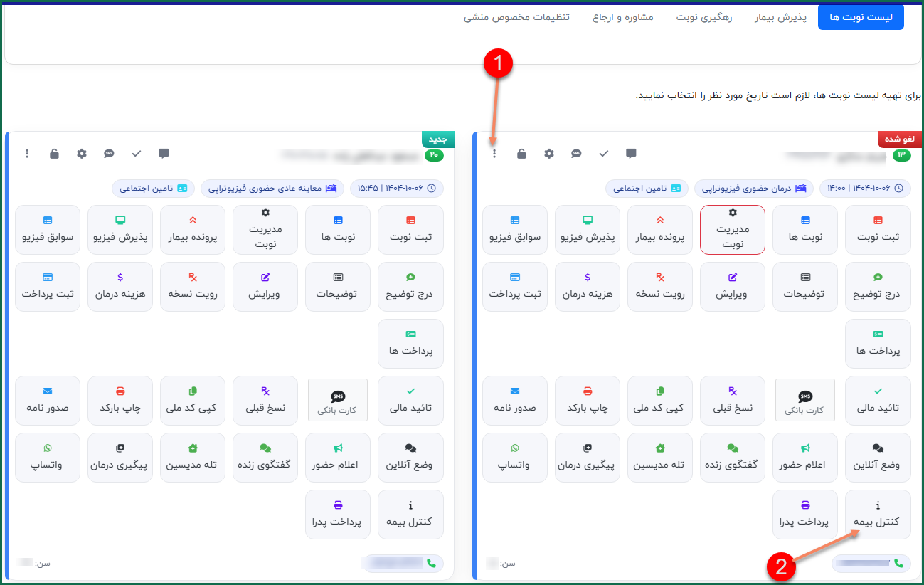Open the comment bubble icon on the new card header
Image resolution: width=924 pixels, height=585 pixels.
[164, 153]
